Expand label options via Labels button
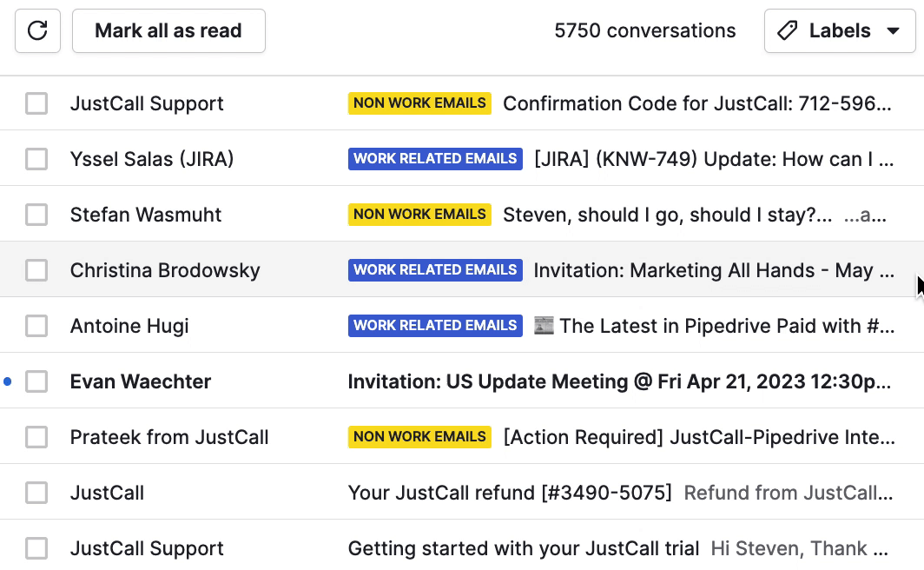This screenshot has width=924, height=570. tap(839, 30)
